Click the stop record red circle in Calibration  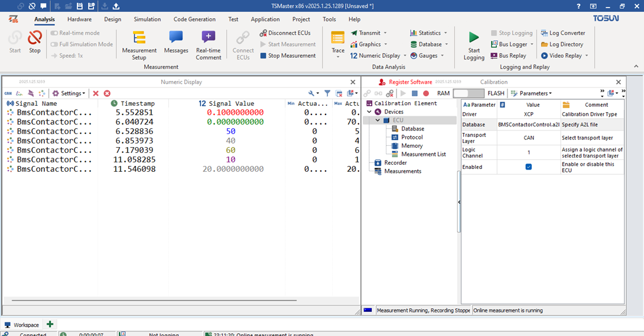point(426,93)
